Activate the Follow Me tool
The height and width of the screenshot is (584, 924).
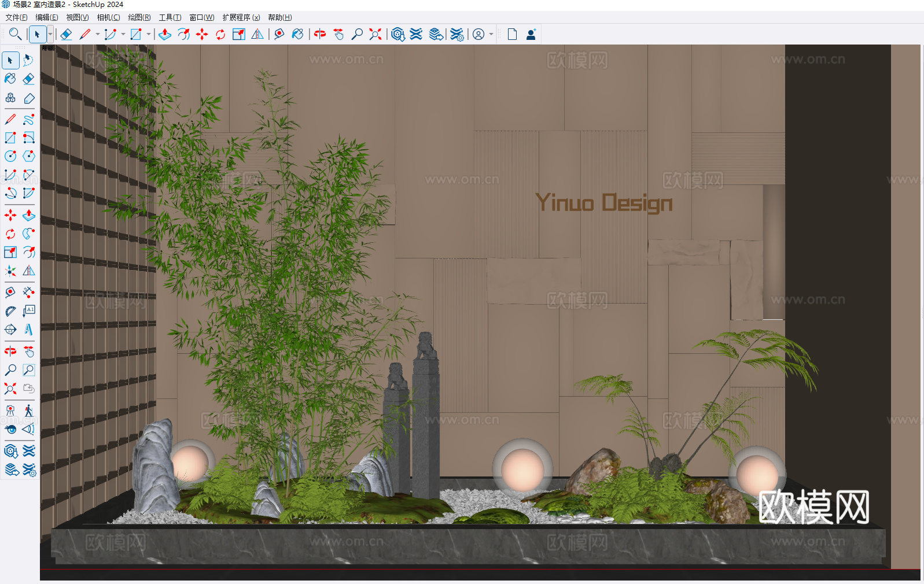click(x=29, y=234)
